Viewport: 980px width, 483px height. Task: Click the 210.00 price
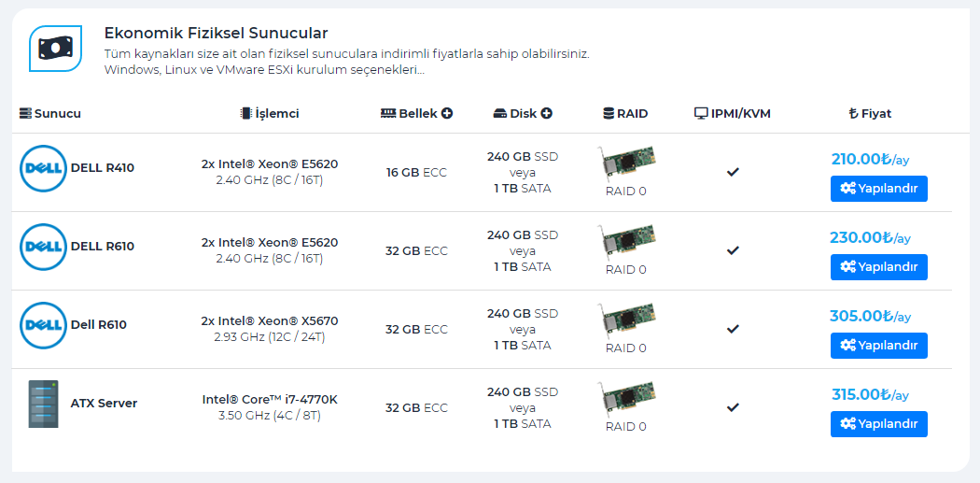[870, 159]
